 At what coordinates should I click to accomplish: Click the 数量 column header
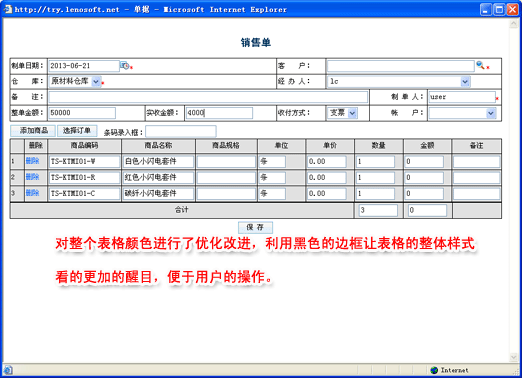pos(379,146)
